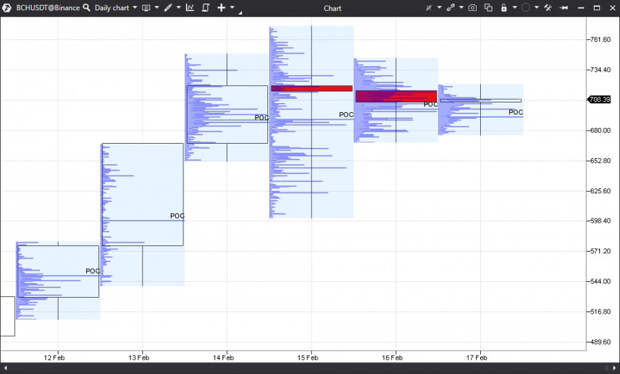Click the search magnifier next to BCHUSDT@Binance

pyautogui.click(x=86, y=8)
